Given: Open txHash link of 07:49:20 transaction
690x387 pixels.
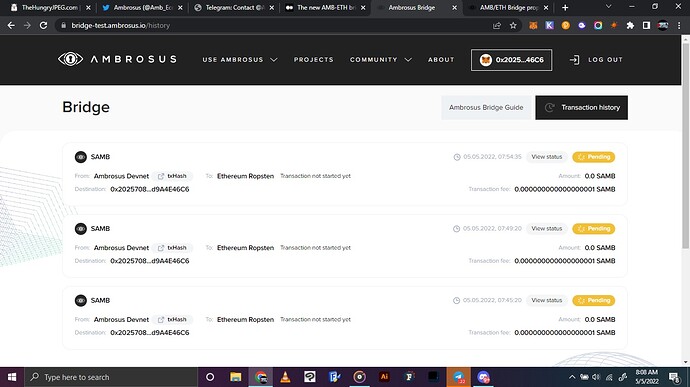Looking at the screenshot, I should click(172, 247).
